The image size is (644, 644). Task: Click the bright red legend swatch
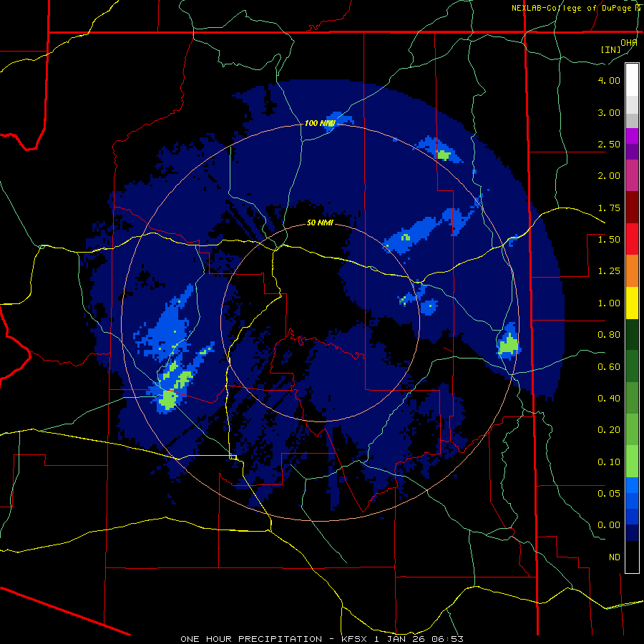pos(632,239)
